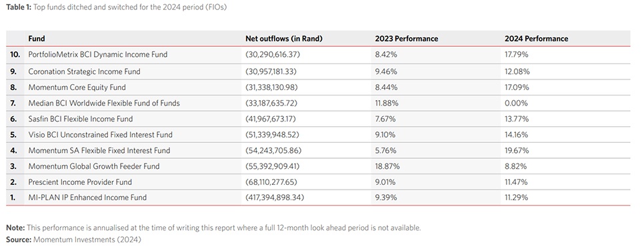
Task: Select MI-PLAN IP Enhanced Income Fund
Action: (x=87, y=198)
